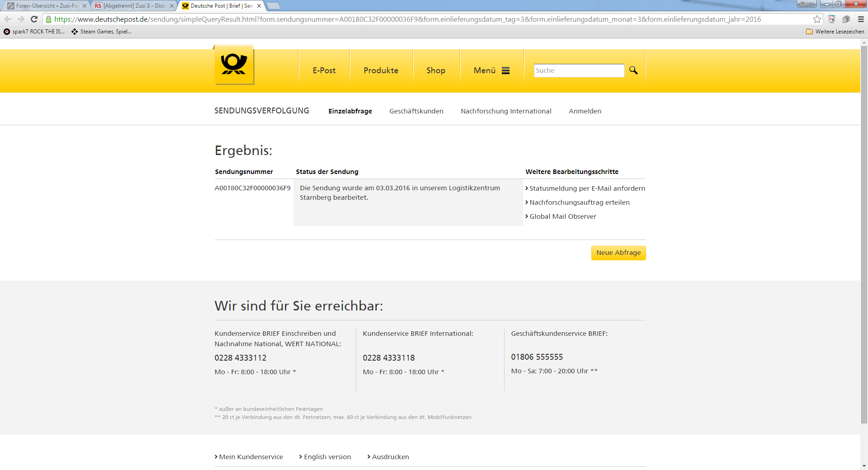This screenshot has width=868, height=470.
Task: Switch to the Foren-Übersicht Zusi tab
Action: pyautogui.click(x=46, y=6)
